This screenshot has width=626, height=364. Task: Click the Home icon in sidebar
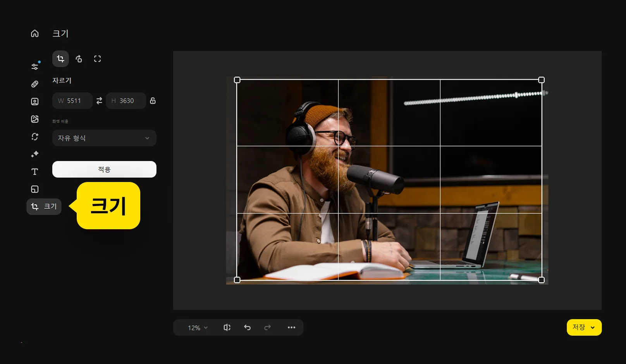(35, 34)
